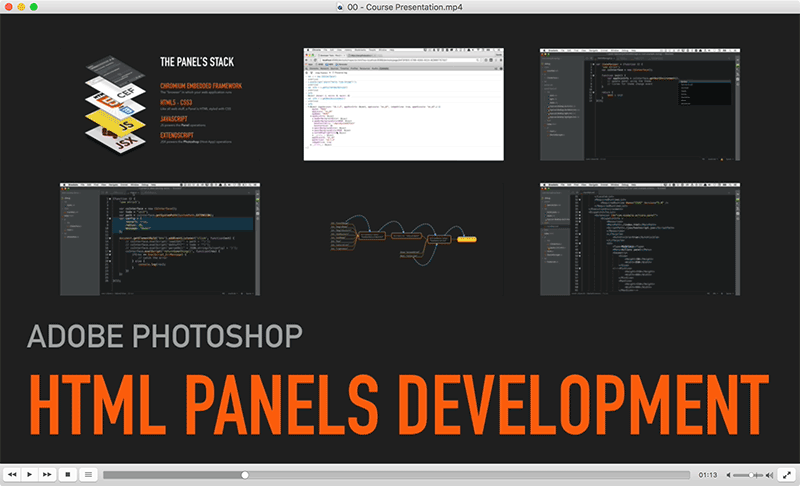Click the 'HTML PANELS DEVELOPMENT' title text
The width and height of the screenshot is (800, 486).
(399, 404)
